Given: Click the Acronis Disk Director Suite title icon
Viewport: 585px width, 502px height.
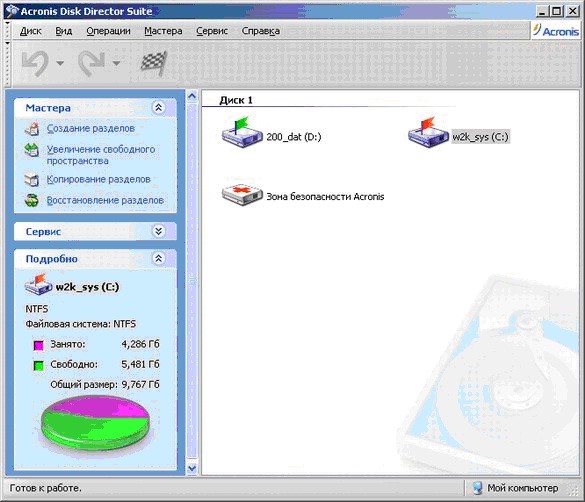Looking at the screenshot, I should 12,11.
